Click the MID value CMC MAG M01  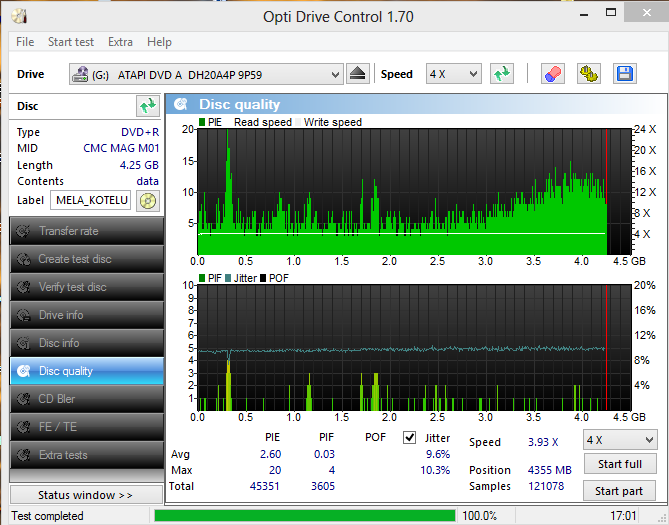tap(121, 148)
